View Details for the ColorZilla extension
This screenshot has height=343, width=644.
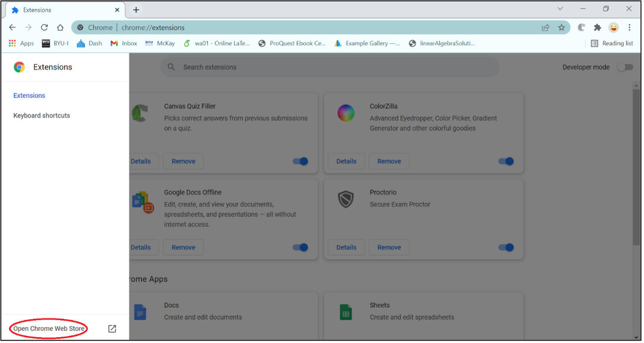click(346, 161)
